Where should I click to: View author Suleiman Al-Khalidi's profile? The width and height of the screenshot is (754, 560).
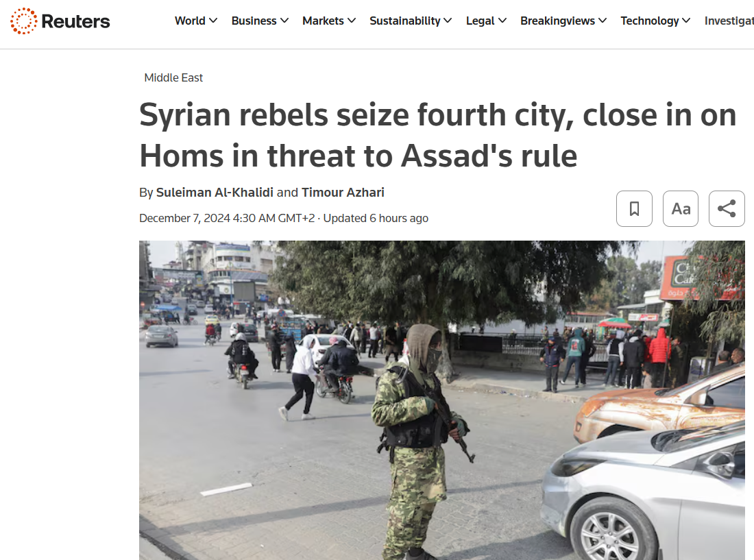coord(215,193)
